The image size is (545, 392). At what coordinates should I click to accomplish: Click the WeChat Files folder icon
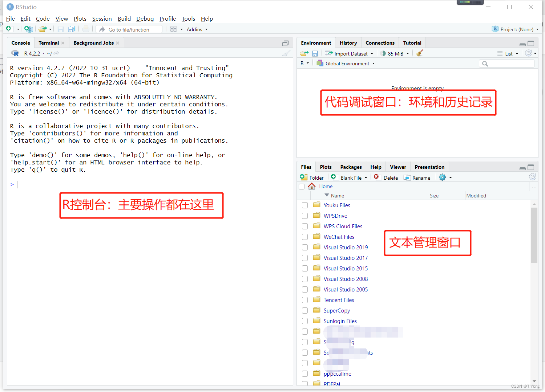point(316,236)
